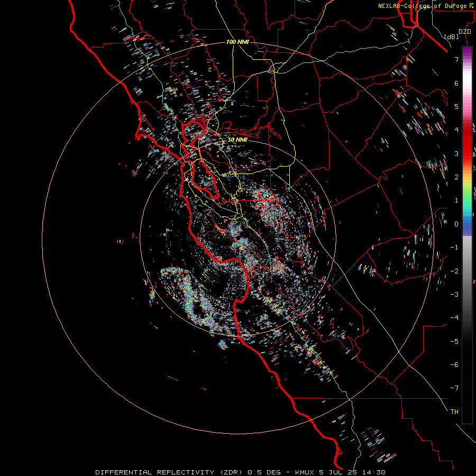Select the 0 value on dB scale
Image resolution: width=476 pixels, height=476 pixels.
456,224
